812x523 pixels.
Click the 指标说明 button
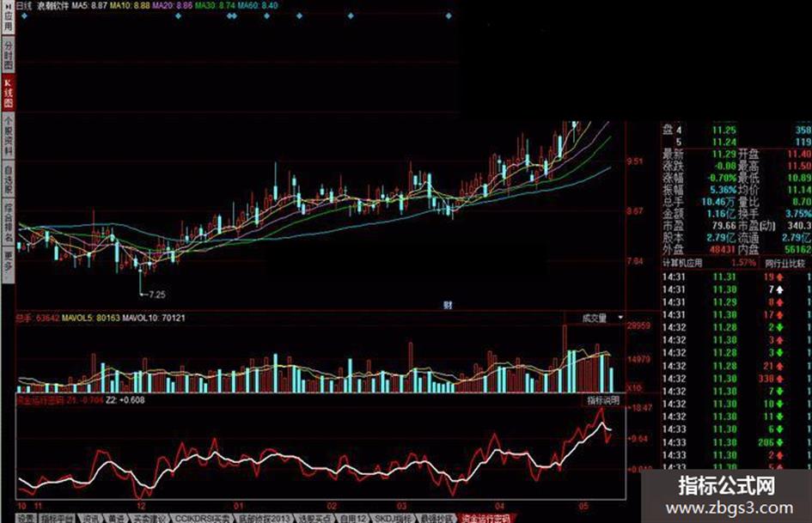(x=604, y=400)
